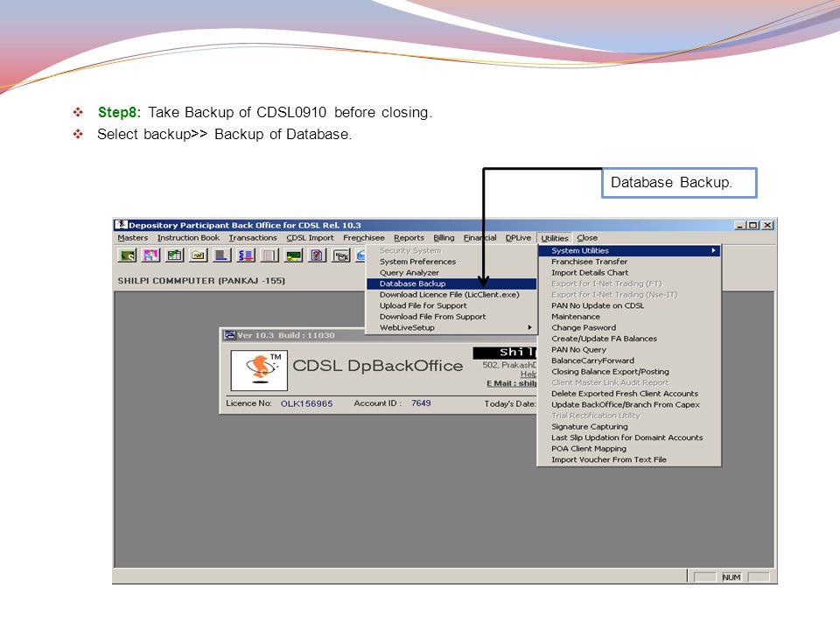The width and height of the screenshot is (840, 630).
Task: Open the Billing menu
Action: [x=444, y=238]
